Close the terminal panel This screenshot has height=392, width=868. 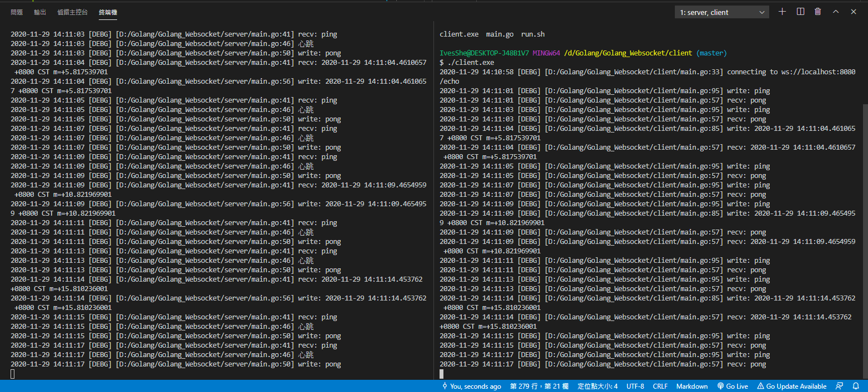pos(854,12)
